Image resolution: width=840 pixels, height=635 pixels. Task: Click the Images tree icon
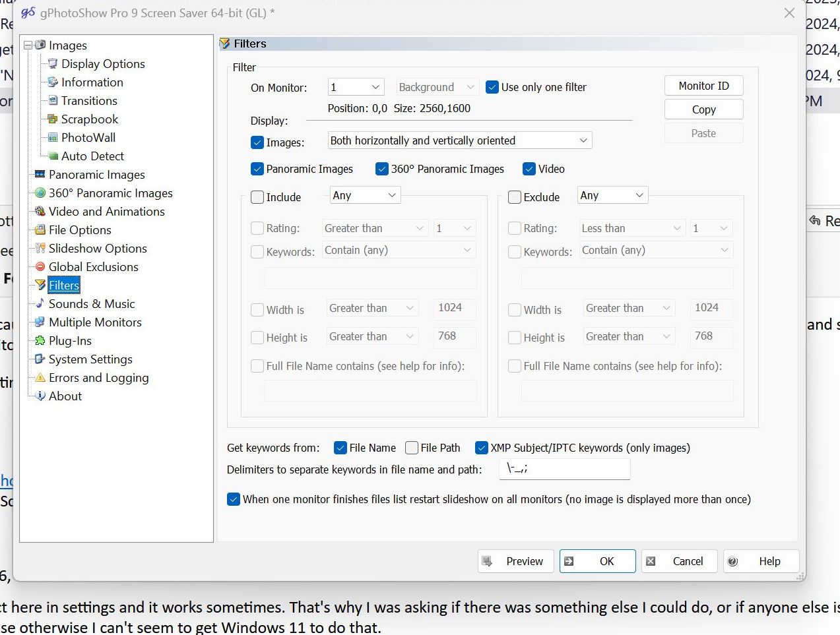40,45
